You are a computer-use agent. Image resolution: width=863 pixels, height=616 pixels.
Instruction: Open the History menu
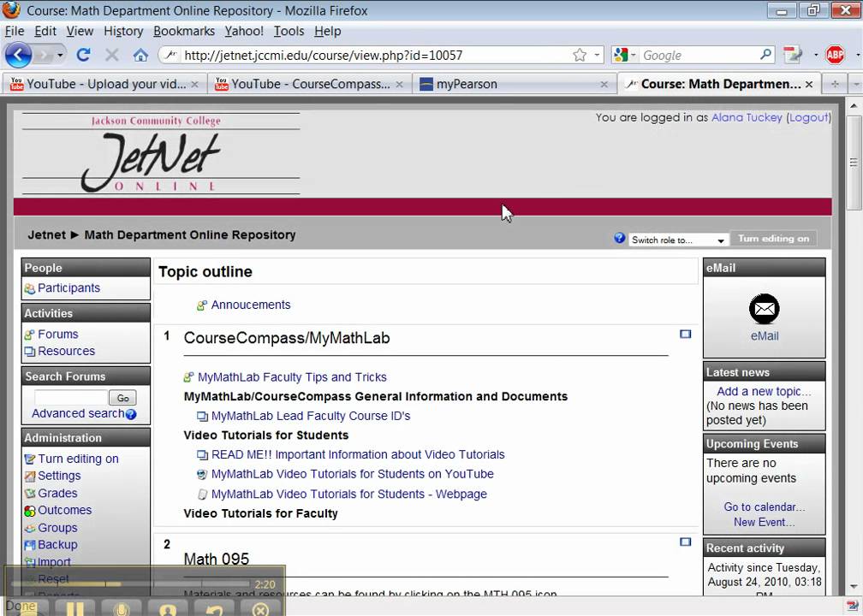tap(123, 32)
